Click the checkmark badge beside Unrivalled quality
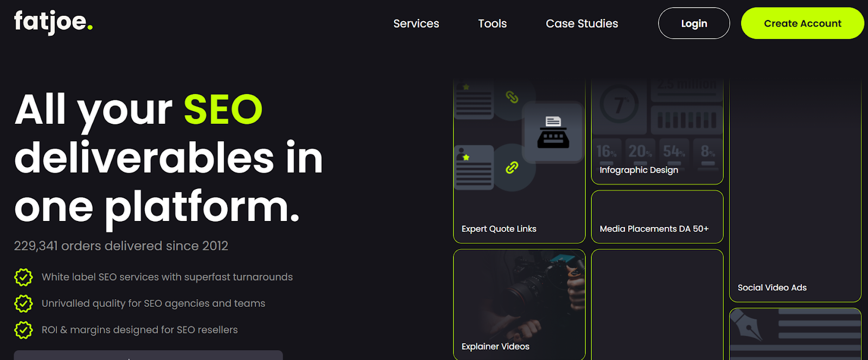This screenshot has width=868, height=360. pos(23,304)
